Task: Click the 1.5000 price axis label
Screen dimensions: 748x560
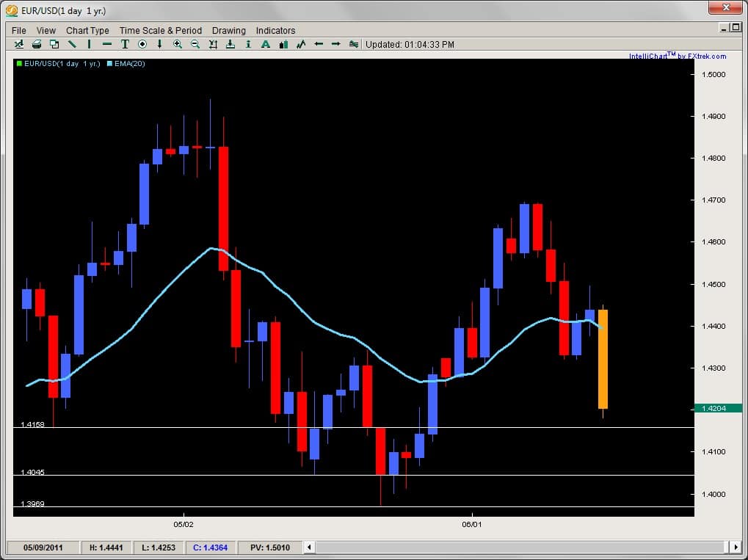Action: tap(713, 74)
